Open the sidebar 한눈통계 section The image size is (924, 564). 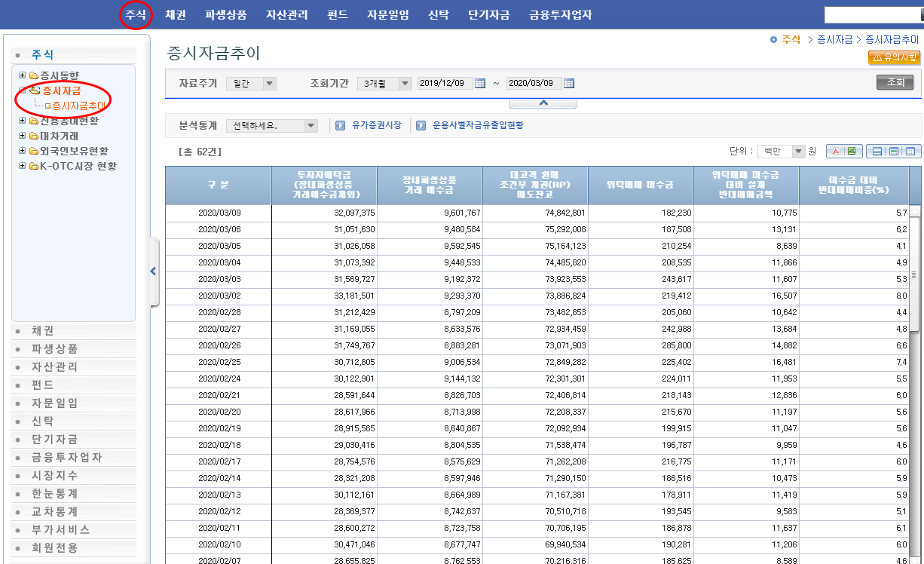click(x=74, y=494)
